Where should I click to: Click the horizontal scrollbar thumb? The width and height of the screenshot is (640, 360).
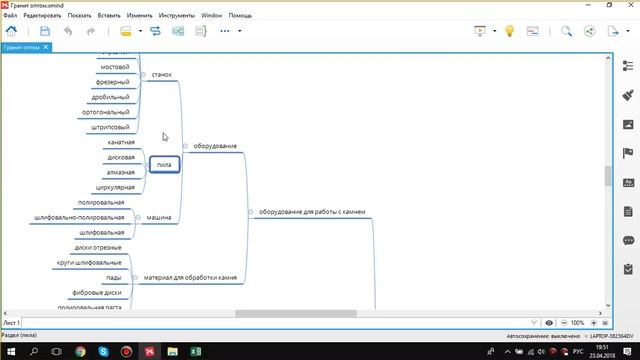[296, 313]
